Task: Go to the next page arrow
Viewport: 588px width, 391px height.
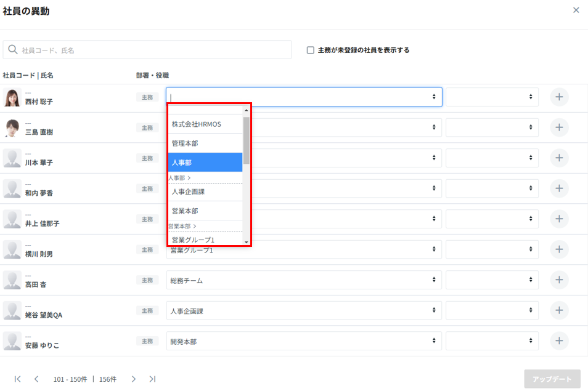Action: point(133,379)
